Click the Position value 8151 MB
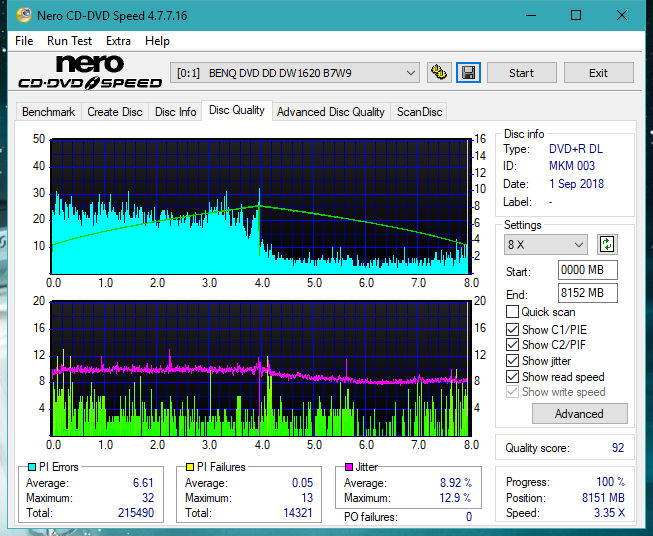The image size is (653, 536). [603, 498]
